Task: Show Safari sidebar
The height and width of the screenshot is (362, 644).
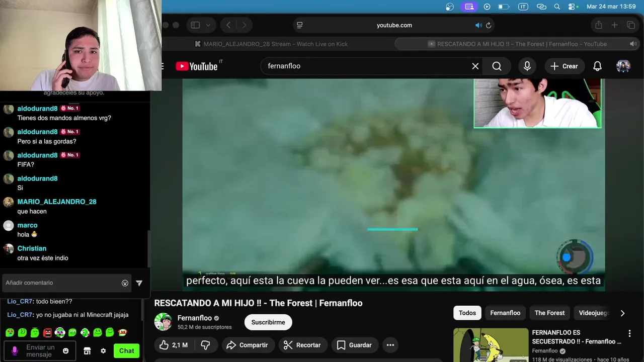Action: click(195, 25)
